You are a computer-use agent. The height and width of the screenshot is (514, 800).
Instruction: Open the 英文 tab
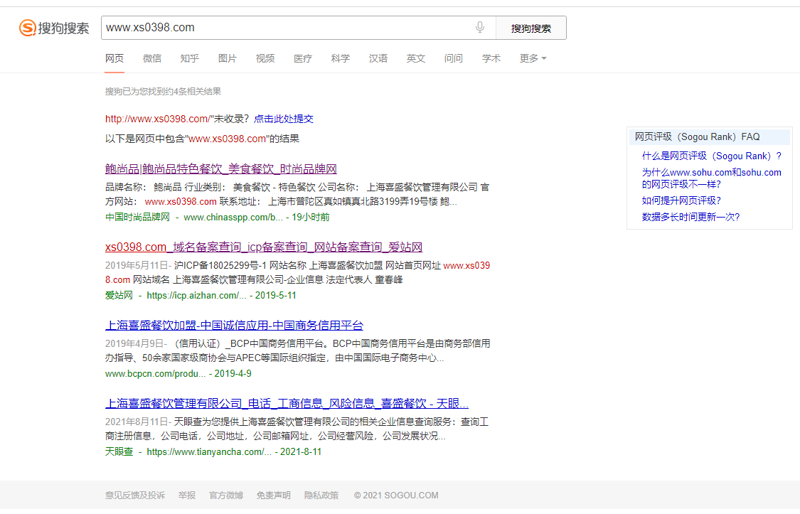(x=416, y=58)
